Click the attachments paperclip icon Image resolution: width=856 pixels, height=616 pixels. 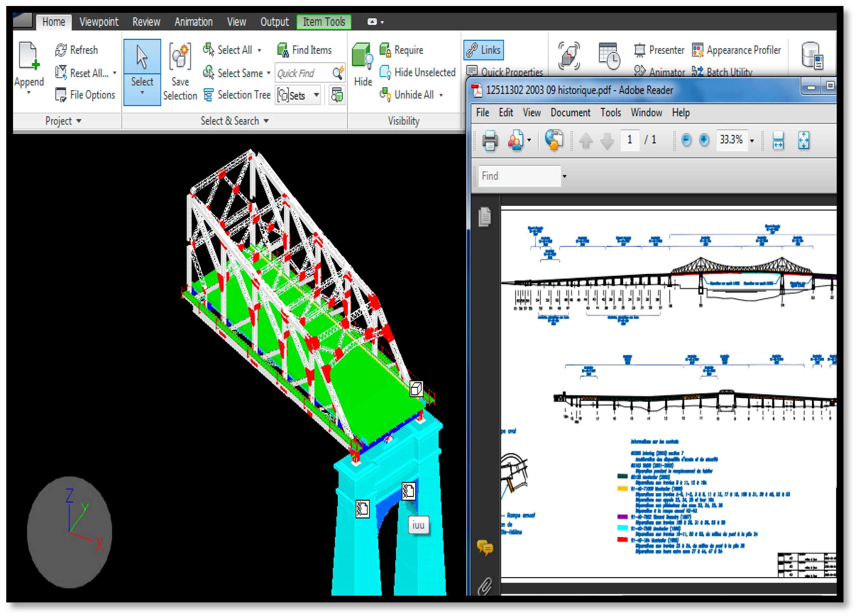[x=485, y=586]
